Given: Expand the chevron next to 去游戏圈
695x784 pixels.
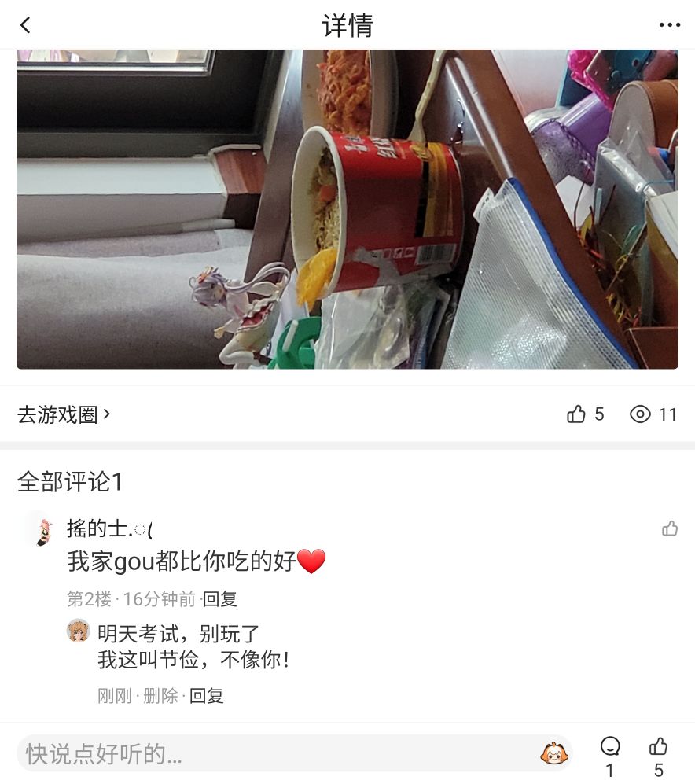Looking at the screenshot, I should click(x=106, y=414).
